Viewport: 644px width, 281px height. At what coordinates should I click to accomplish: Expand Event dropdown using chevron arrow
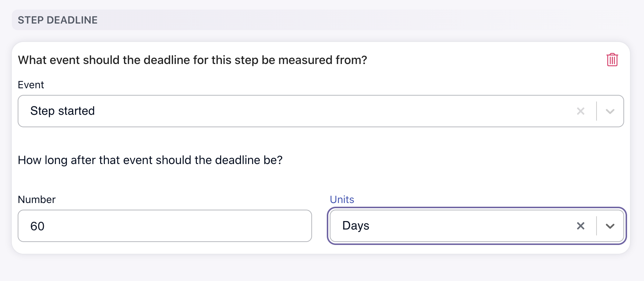click(610, 111)
